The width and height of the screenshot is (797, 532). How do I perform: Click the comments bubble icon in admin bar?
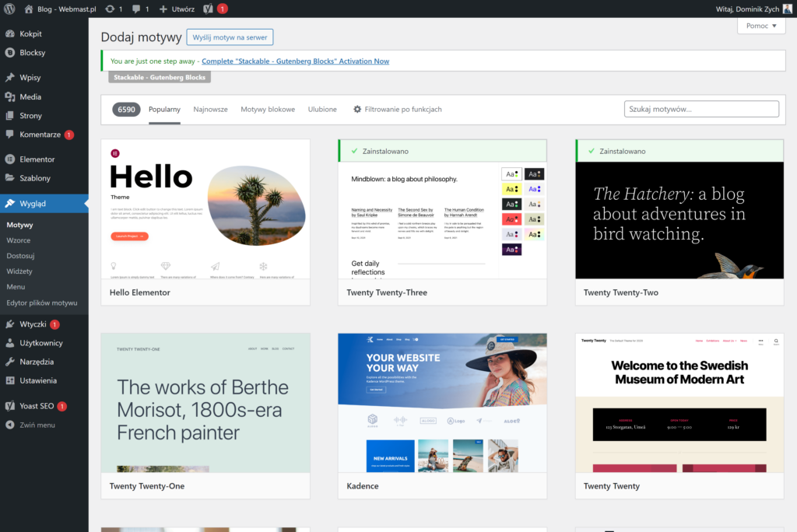click(137, 9)
